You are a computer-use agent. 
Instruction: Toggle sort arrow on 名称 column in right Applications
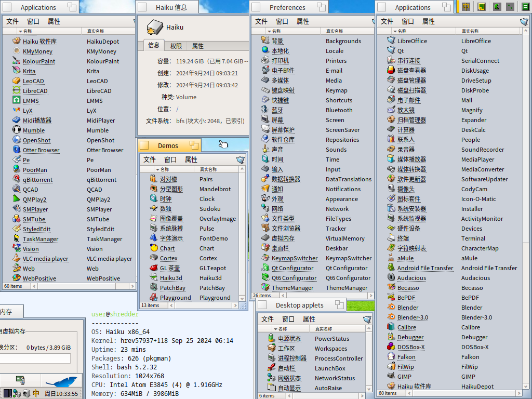395,31
